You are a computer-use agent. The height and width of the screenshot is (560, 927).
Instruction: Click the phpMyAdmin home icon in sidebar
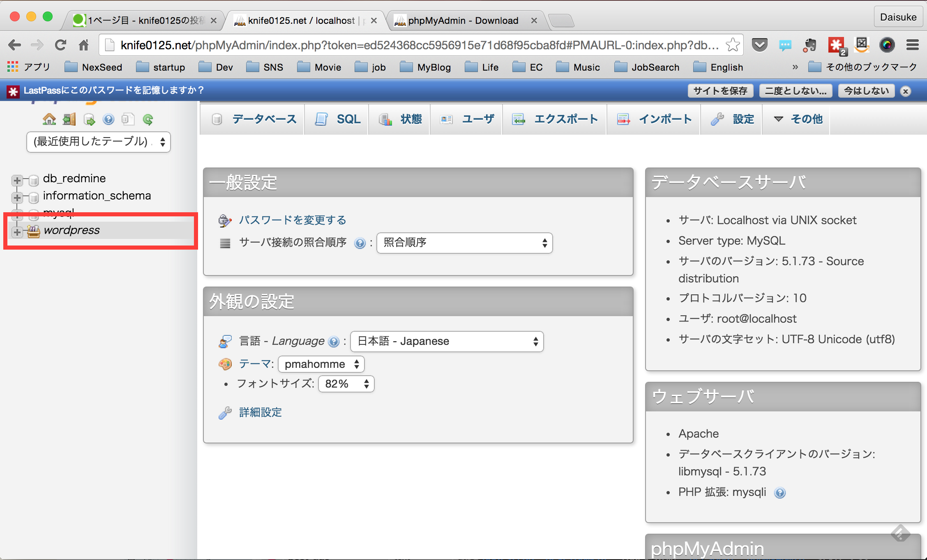[50, 119]
